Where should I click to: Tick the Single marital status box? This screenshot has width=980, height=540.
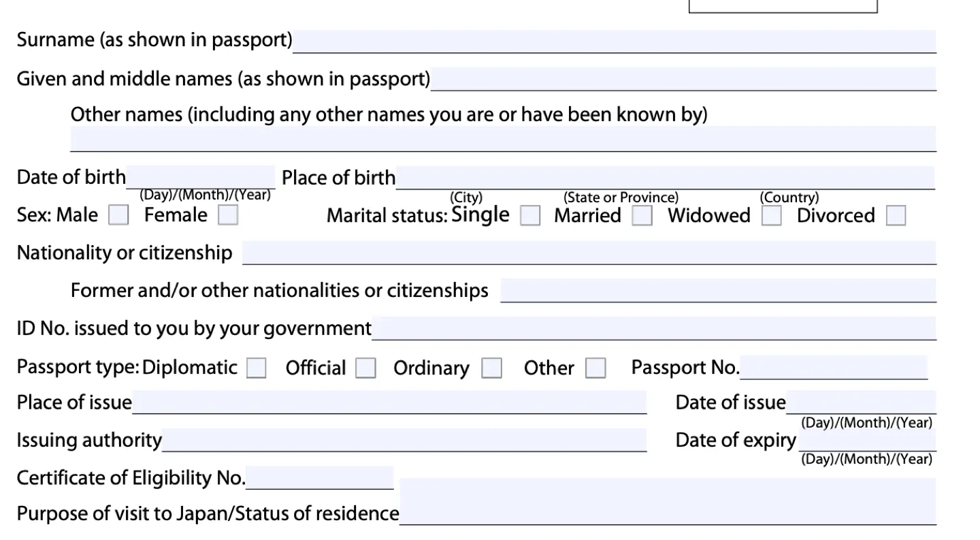point(530,216)
